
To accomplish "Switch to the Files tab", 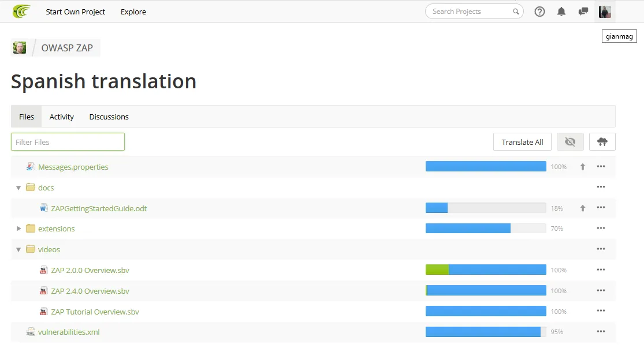I will coord(27,117).
